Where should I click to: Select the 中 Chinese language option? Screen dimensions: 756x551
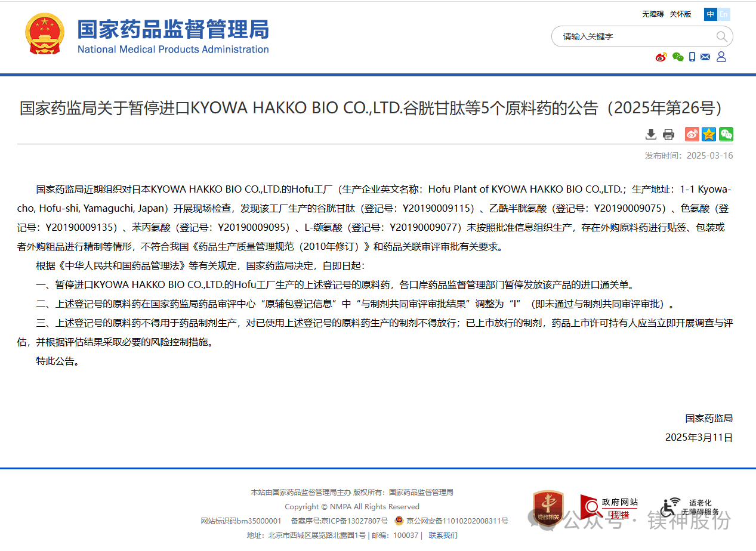(x=710, y=14)
